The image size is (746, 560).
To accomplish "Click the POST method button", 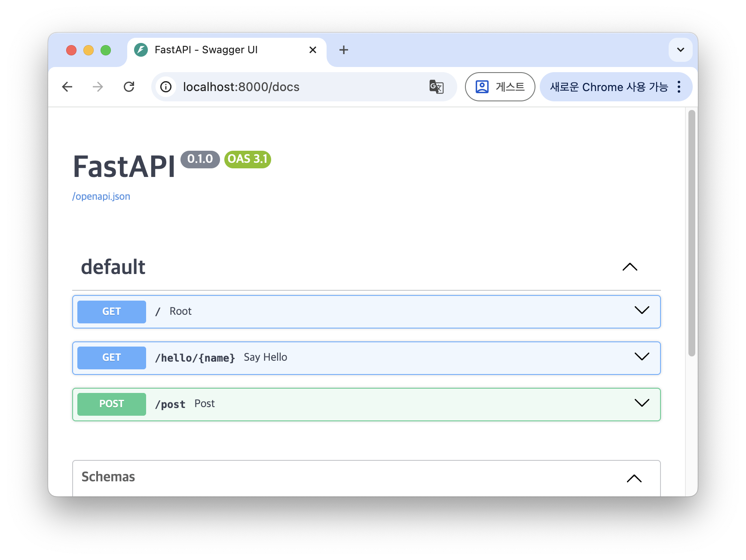I will click(x=112, y=404).
